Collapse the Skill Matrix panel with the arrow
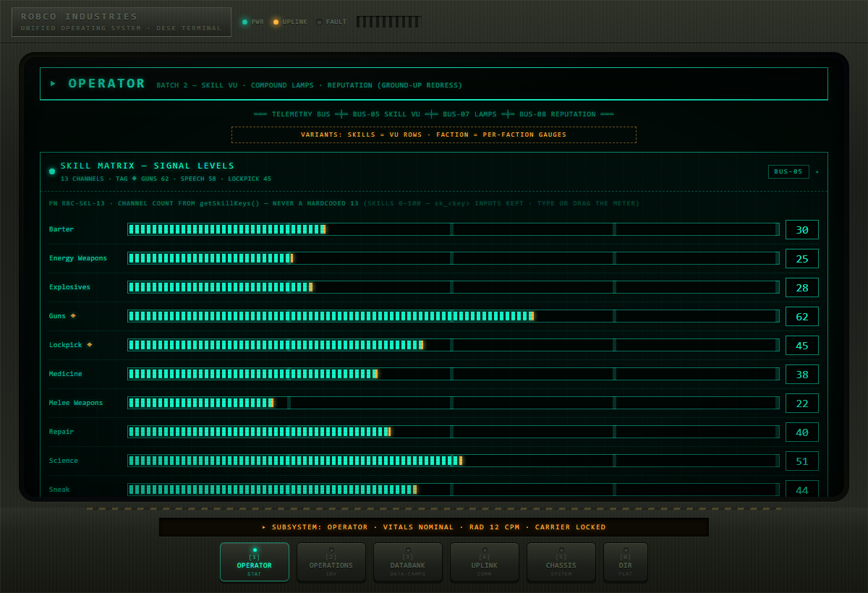The image size is (868, 593). click(x=817, y=171)
